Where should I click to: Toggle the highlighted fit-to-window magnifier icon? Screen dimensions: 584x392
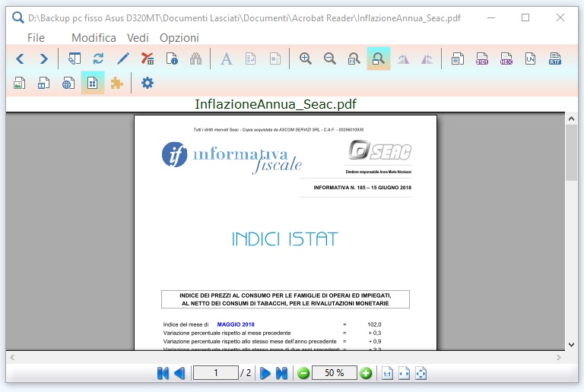pos(379,58)
